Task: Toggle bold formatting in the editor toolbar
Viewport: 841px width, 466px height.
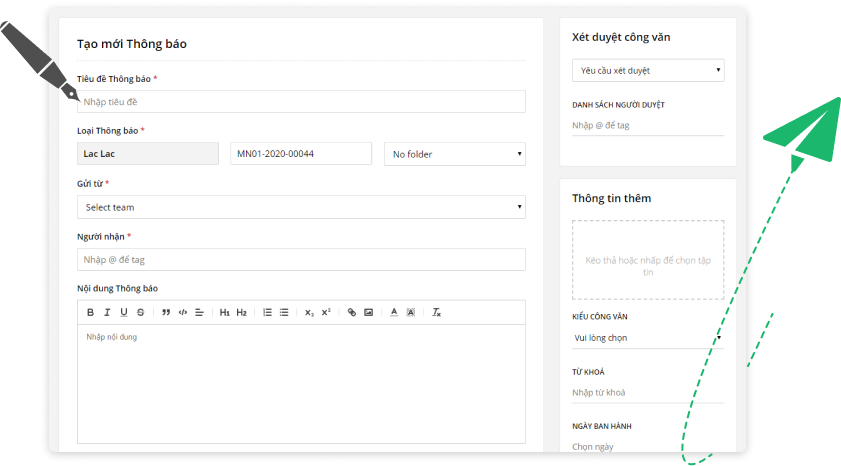Action: [90, 312]
